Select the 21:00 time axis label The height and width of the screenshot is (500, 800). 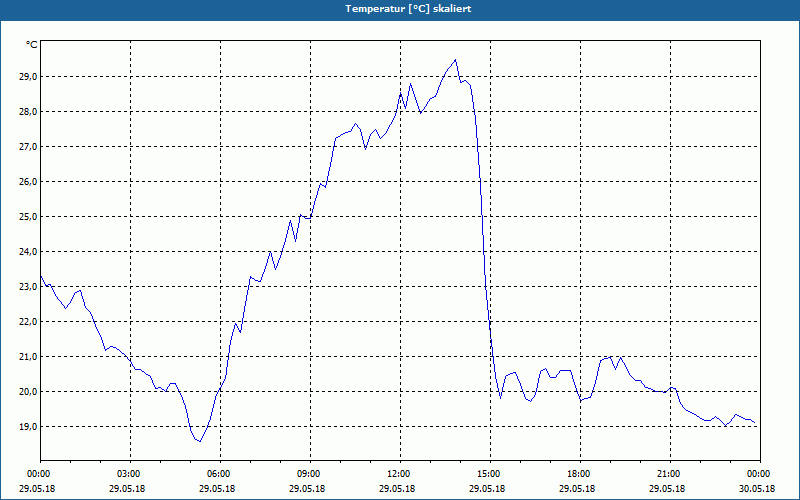(667, 474)
